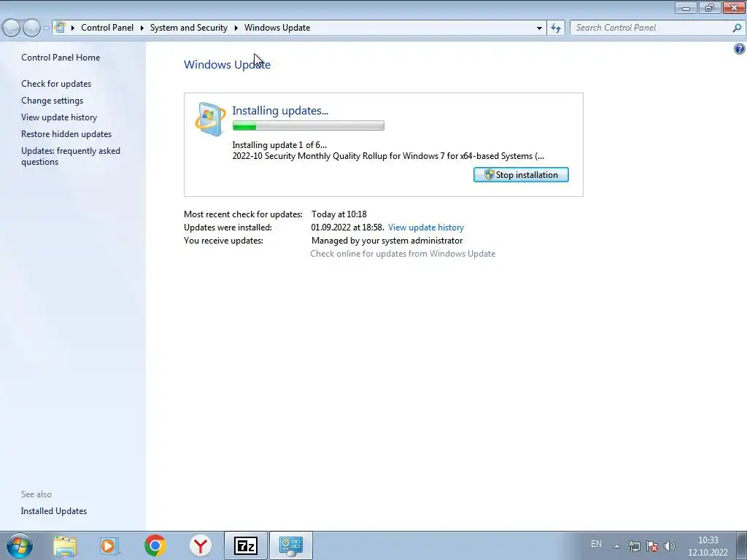Click the 2022-10 Security Monthly Quality Rollup text
The width and height of the screenshot is (747, 560).
click(388, 156)
